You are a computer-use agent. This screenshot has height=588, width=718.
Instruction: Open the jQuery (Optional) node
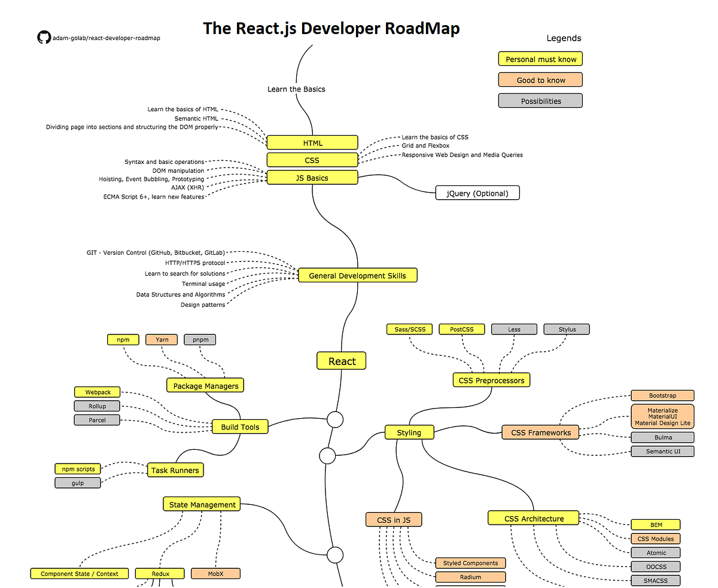point(477,193)
